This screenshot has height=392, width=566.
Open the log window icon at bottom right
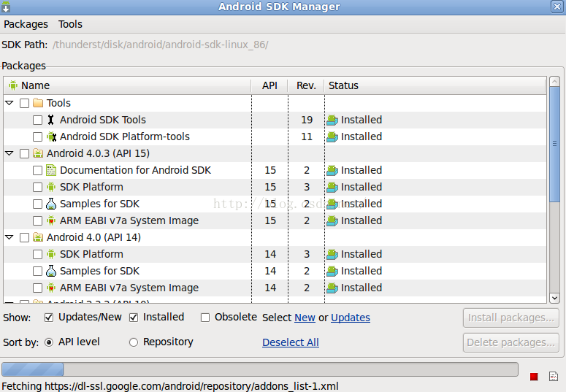coord(554,377)
